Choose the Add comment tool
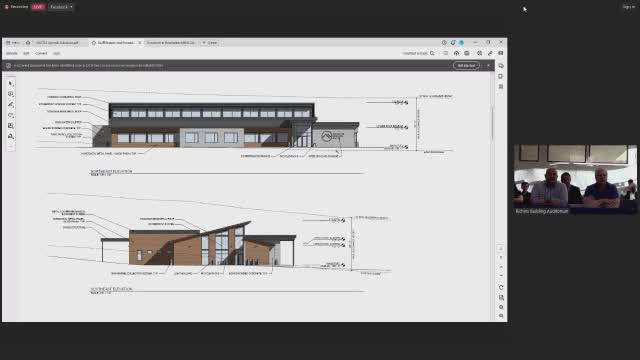 click(11, 94)
